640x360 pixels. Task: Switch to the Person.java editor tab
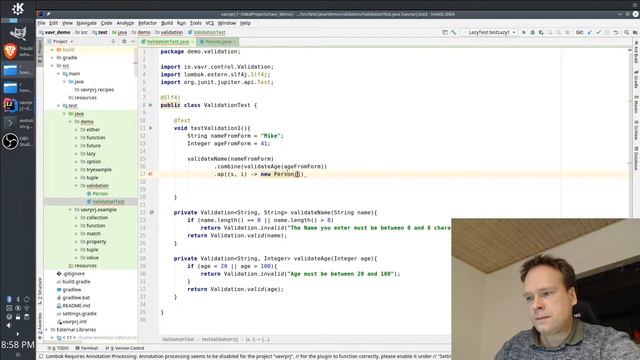pyautogui.click(x=218, y=42)
